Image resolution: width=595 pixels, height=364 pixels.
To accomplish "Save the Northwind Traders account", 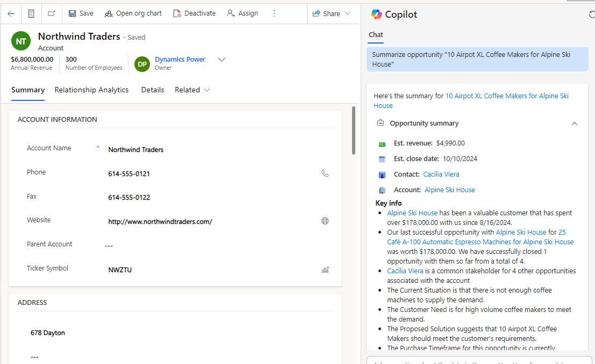I will click(x=81, y=13).
